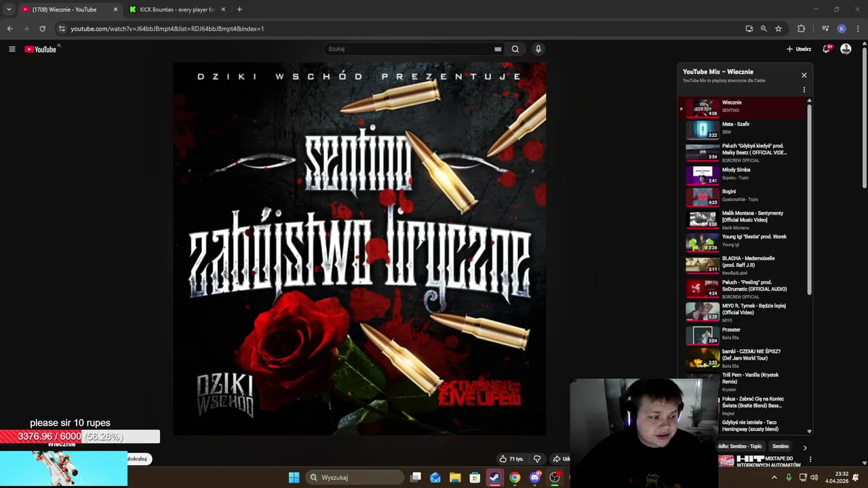Start voice search with the microphone icon

pyautogui.click(x=538, y=49)
